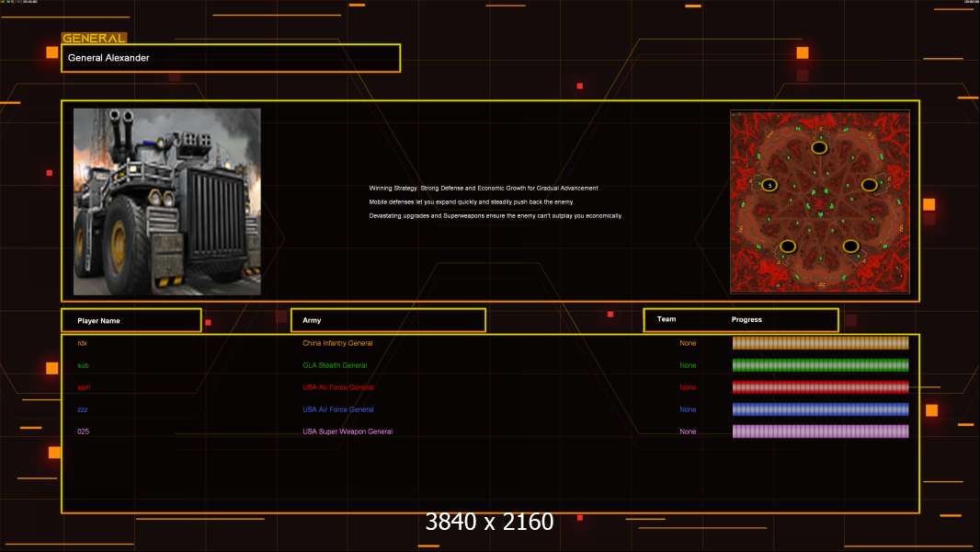Click the General Alexander name field
980x552 pixels.
click(231, 58)
